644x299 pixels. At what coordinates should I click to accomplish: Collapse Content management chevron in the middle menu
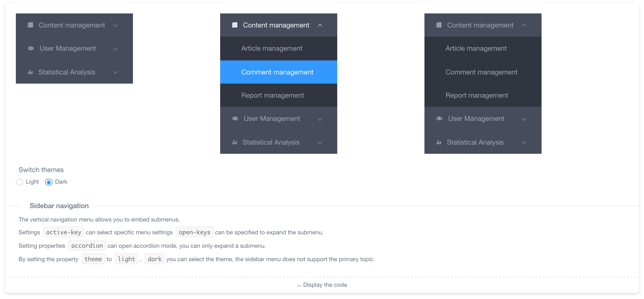tap(320, 25)
